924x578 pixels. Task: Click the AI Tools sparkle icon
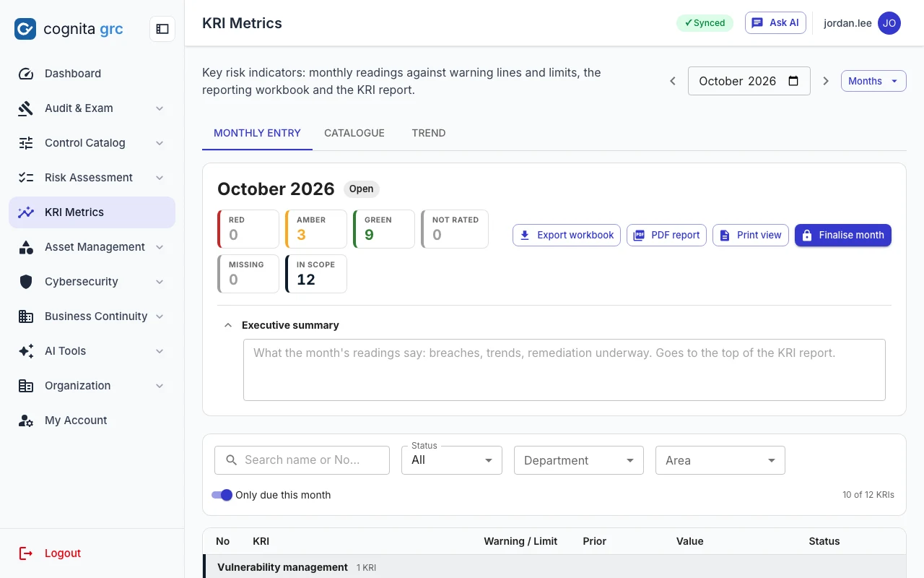tap(26, 351)
